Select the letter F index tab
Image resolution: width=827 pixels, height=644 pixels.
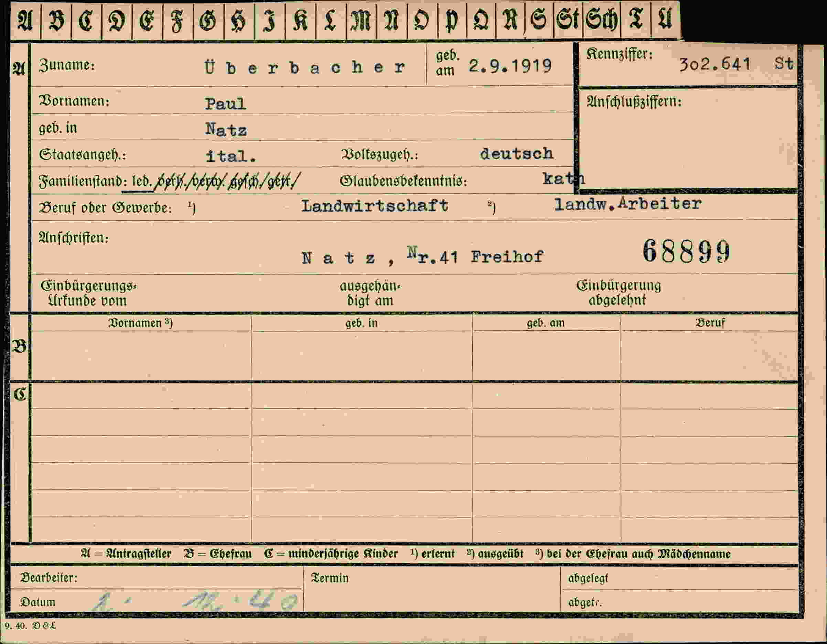click(x=178, y=21)
